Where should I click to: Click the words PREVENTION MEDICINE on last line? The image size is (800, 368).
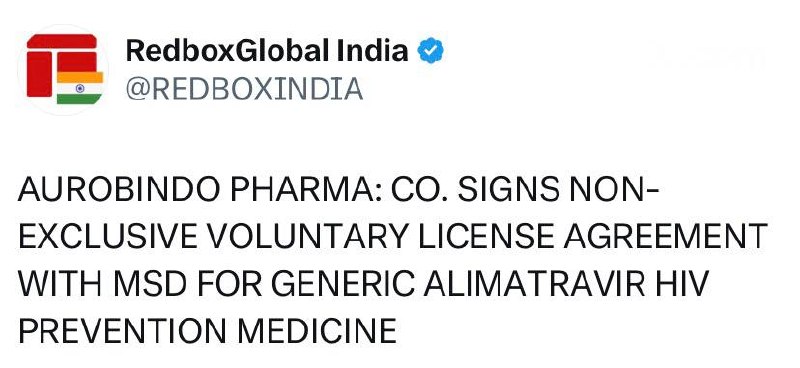[208, 331]
